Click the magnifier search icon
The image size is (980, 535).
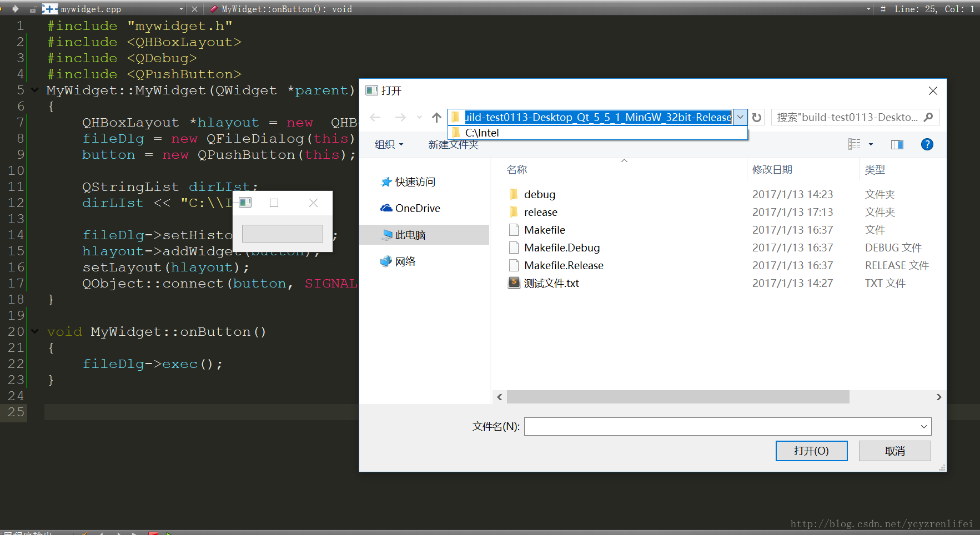[928, 117]
